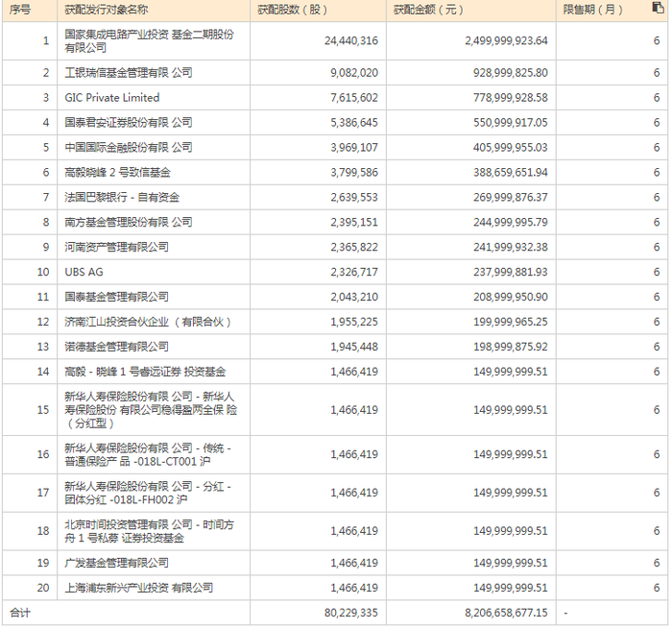Screen dimensions: 672x629
Task: Click sequence number 10
Action: tap(43, 272)
